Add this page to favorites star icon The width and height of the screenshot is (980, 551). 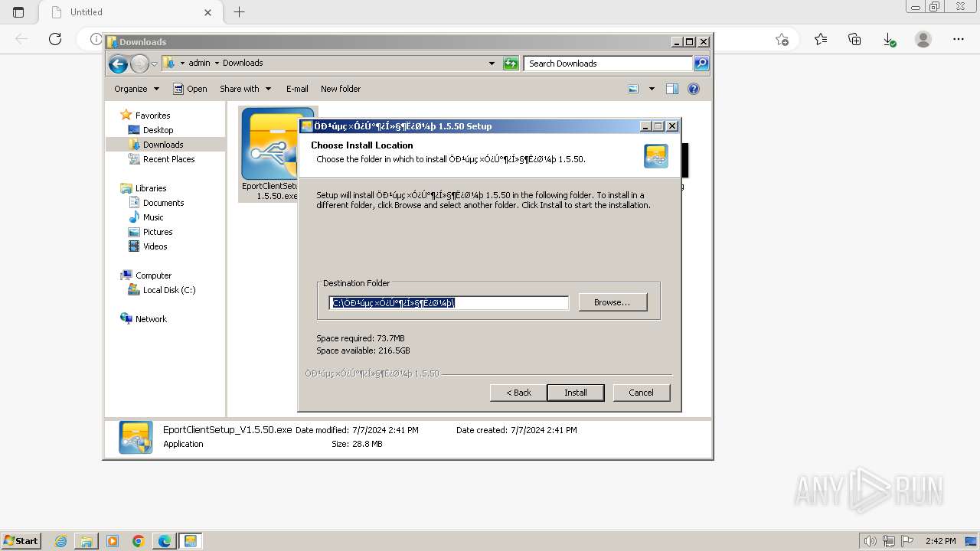coord(782,39)
